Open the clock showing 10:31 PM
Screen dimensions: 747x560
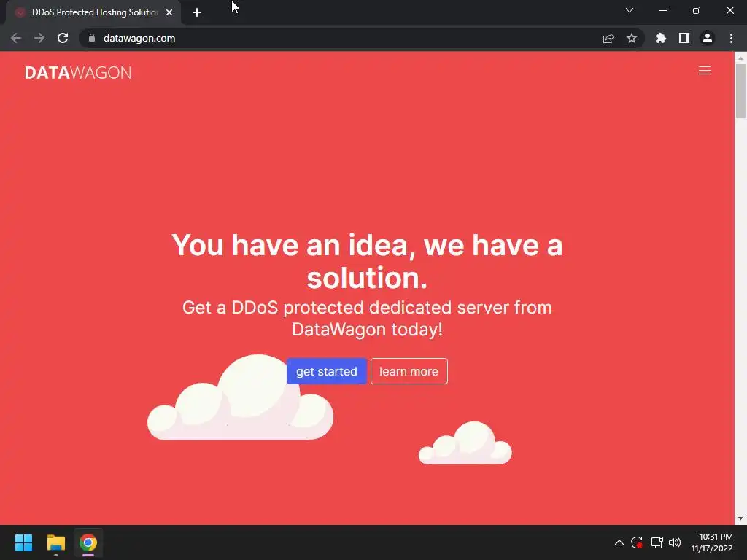pyautogui.click(x=712, y=542)
